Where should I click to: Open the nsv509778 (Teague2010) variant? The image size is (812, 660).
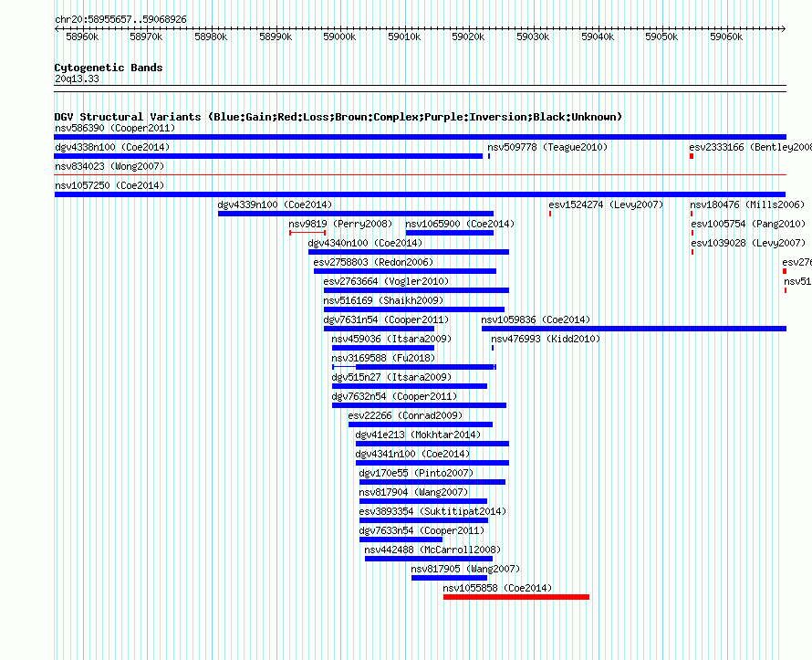[x=547, y=147]
